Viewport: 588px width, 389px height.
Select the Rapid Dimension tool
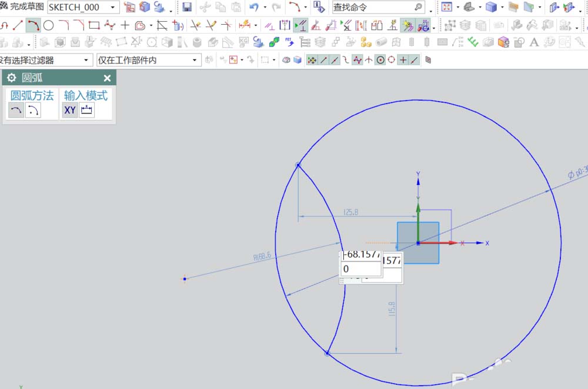tap(245, 25)
